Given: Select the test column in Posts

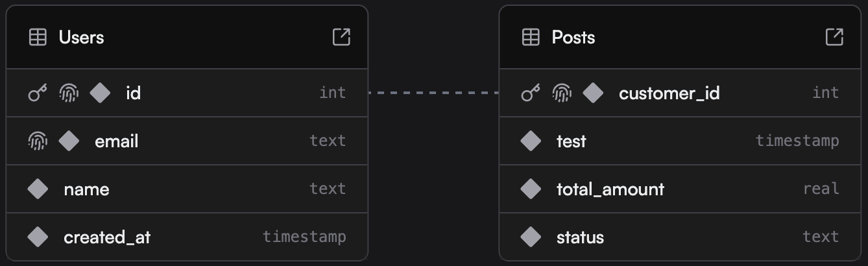Looking at the screenshot, I should pos(680,141).
